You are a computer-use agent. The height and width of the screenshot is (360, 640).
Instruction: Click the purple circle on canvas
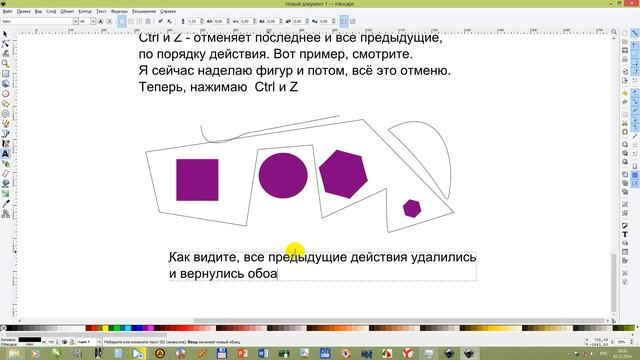pos(283,176)
